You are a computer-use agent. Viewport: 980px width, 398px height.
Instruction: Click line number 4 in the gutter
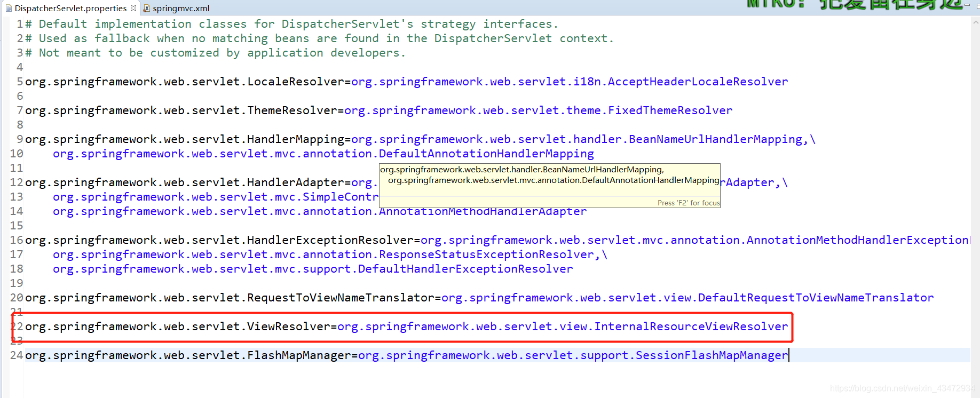click(x=20, y=67)
